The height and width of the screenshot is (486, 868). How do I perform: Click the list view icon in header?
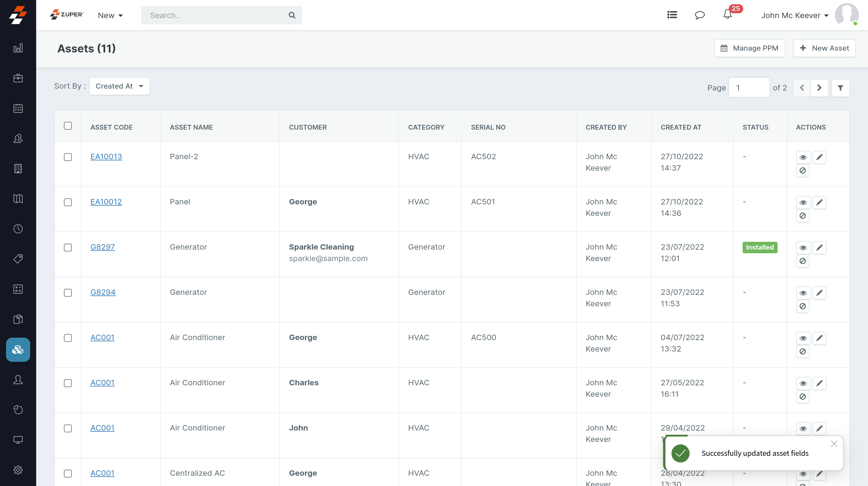pyautogui.click(x=672, y=15)
